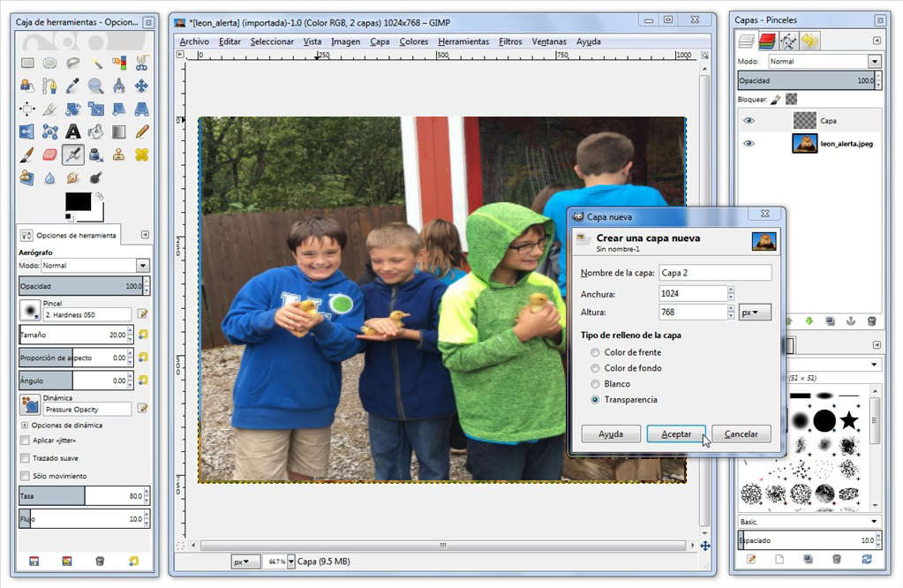Choose the Eraser tool
The width and height of the screenshot is (903, 588).
(x=49, y=155)
